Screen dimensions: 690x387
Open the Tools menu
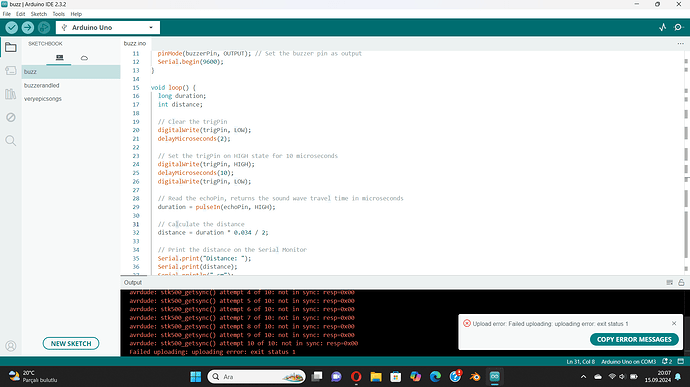click(59, 14)
